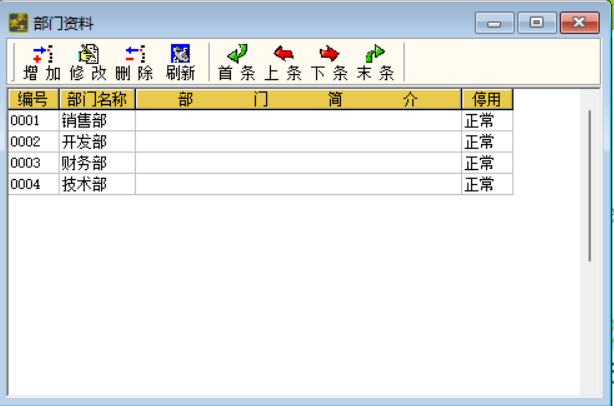Click 正常 status in the 技术部 row
The image size is (614, 406).
click(x=487, y=184)
